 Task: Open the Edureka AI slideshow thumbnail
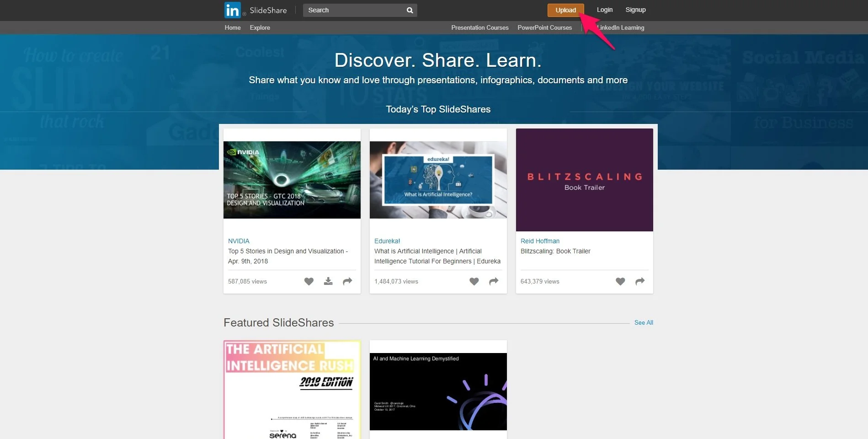tap(438, 180)
